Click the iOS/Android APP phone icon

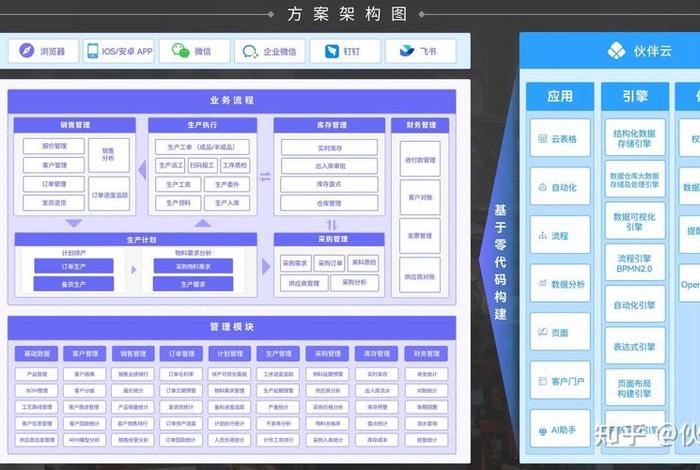point(93,51)
